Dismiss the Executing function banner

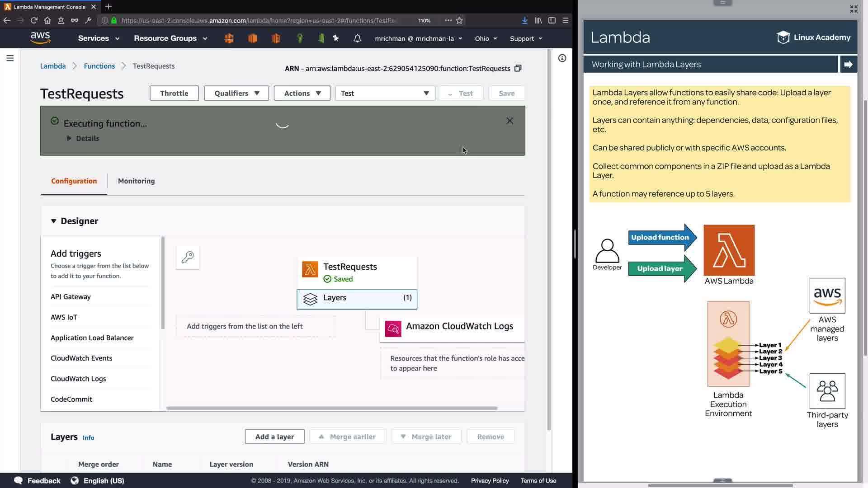509,121
